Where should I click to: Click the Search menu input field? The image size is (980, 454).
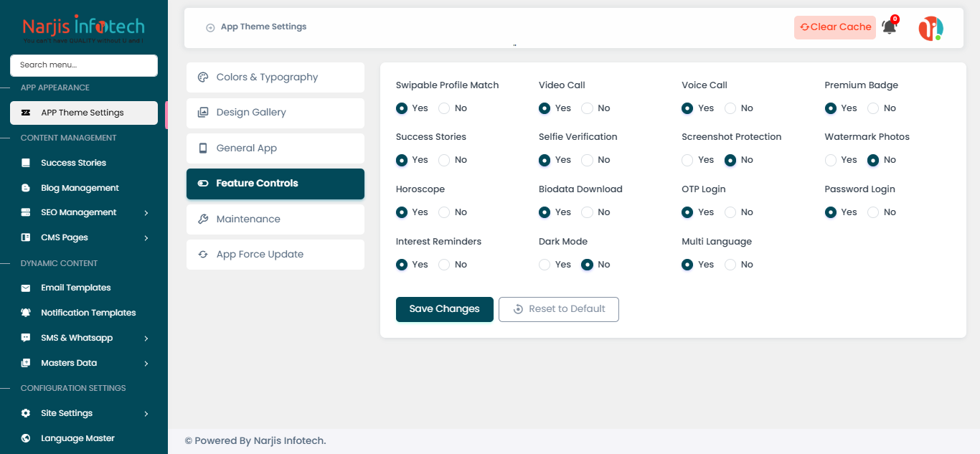84,65
